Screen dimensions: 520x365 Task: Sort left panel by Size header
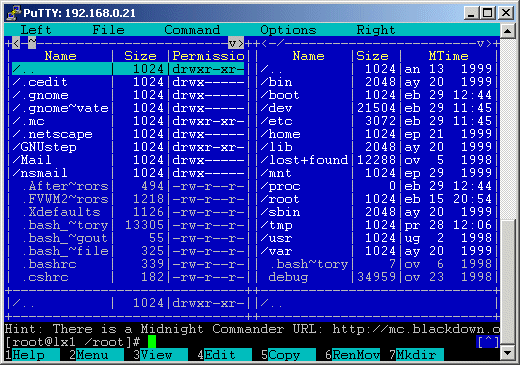coord(140,56)
